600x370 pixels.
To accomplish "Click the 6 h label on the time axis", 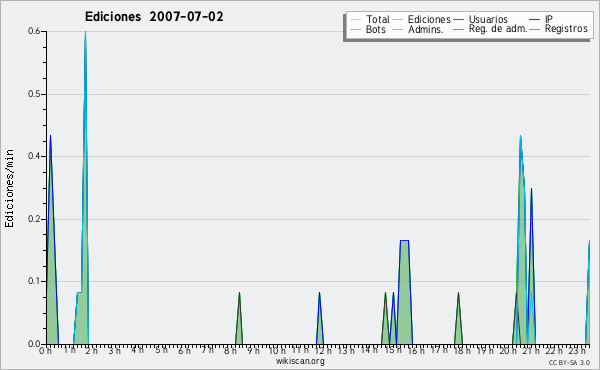I will (x=184, y=350).
